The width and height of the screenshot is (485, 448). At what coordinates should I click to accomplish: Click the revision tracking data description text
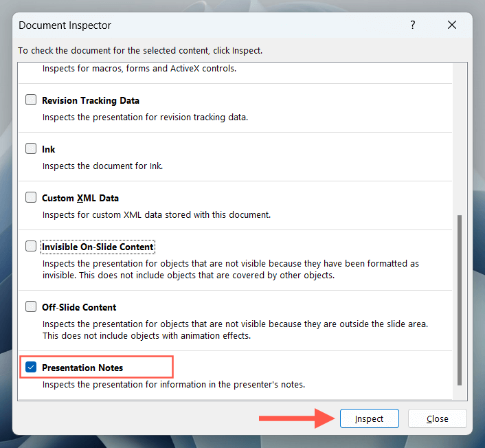pyautogui.click(x=144, y=117)
